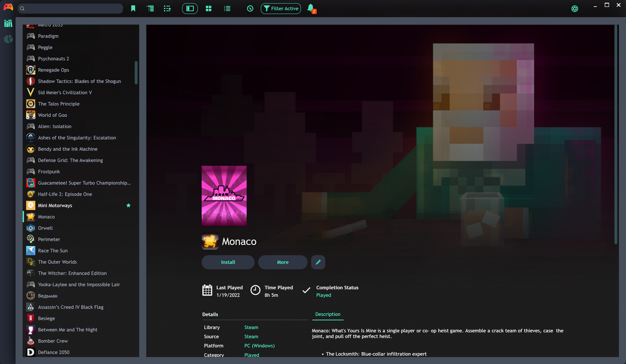Open the search field dropdown
The image size is (626, 364).
70,8
